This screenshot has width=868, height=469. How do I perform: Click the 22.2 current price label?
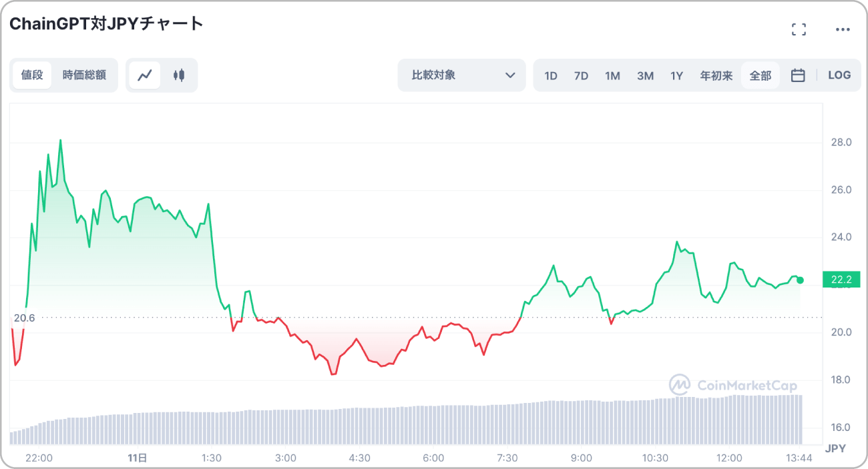coord(841,280)
